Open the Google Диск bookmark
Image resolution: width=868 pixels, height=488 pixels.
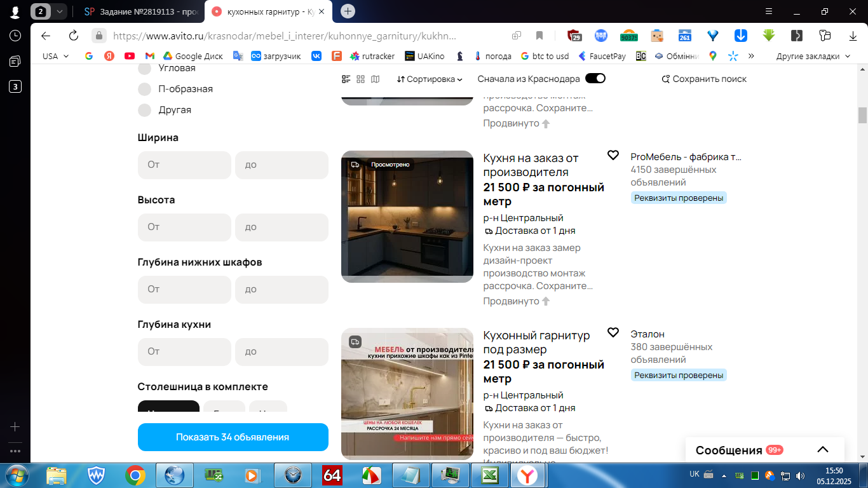click(193, 56)
